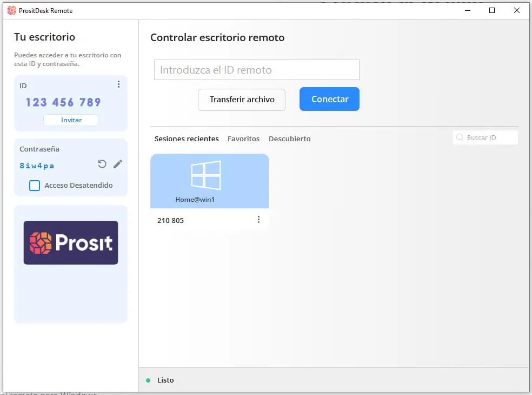
Task: Select the Descubierto tab
Action: (289, 139)
